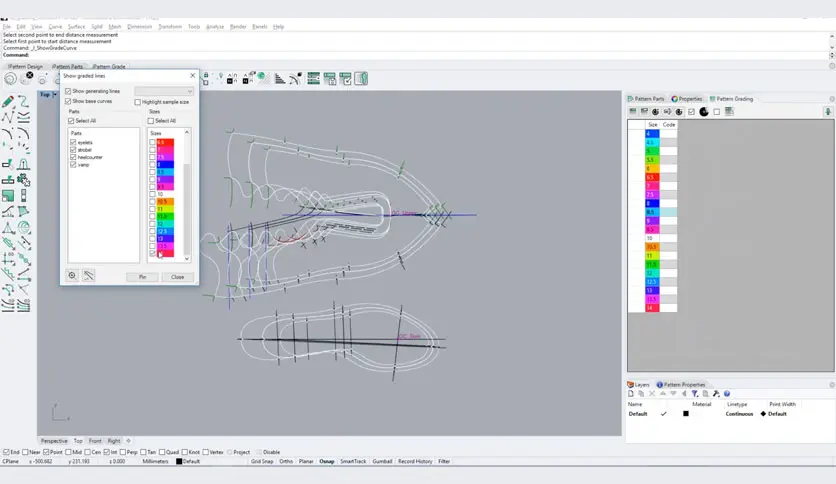
Task: Click the first grid icon in Pattern Grading toolbar
Action: 633,111
